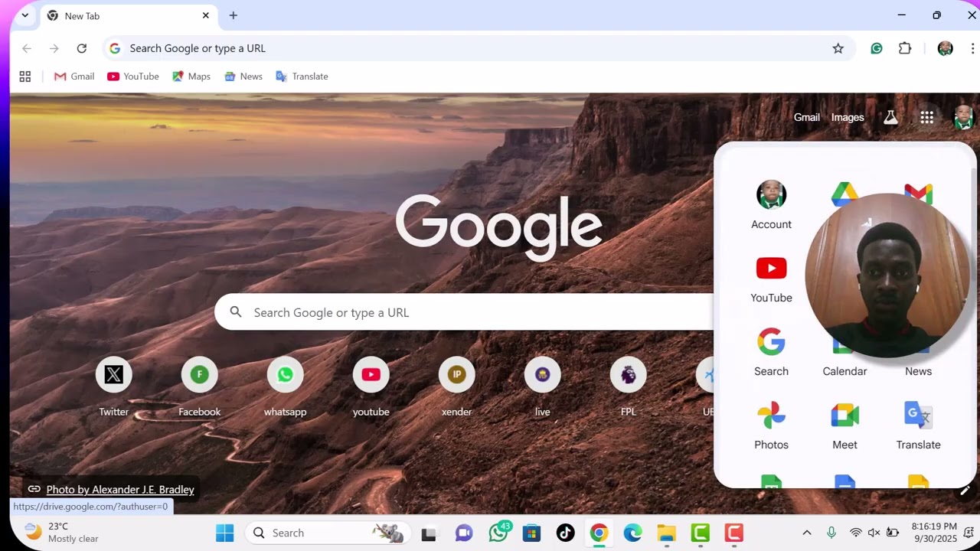Open File Explorer from the taskbar
Image resolution: width=980 pixels, height=551 pixels.
pos(666,533)
